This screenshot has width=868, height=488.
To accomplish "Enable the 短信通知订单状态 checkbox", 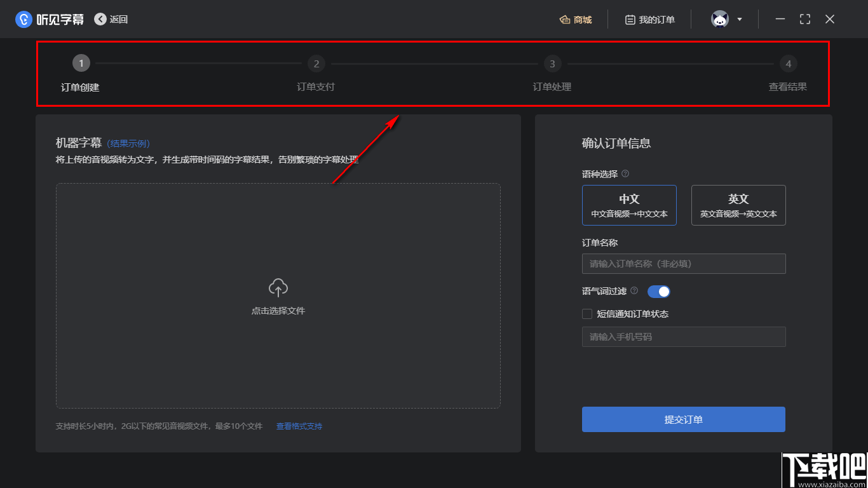I will [587, 313].
